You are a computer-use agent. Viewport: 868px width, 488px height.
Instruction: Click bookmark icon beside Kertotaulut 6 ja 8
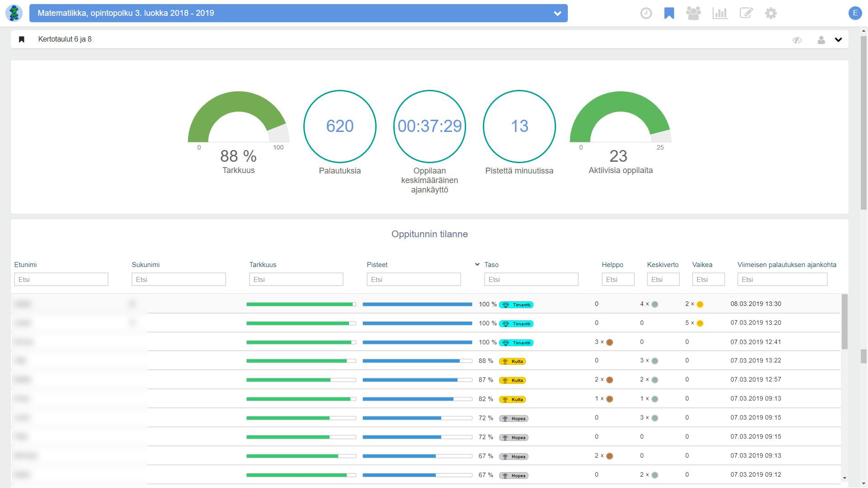[21, 39]
